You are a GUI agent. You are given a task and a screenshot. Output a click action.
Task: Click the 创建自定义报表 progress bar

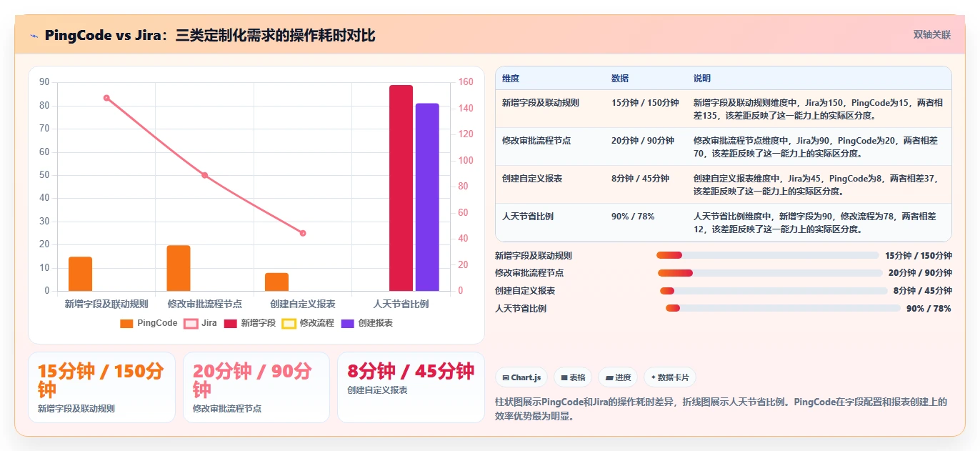click(774, 291)
